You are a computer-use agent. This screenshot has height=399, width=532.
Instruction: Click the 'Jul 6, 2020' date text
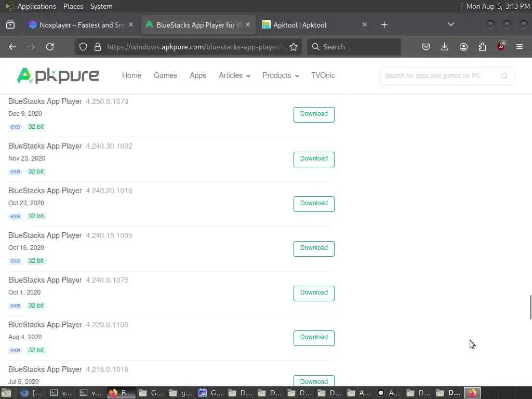coord(23,382)
